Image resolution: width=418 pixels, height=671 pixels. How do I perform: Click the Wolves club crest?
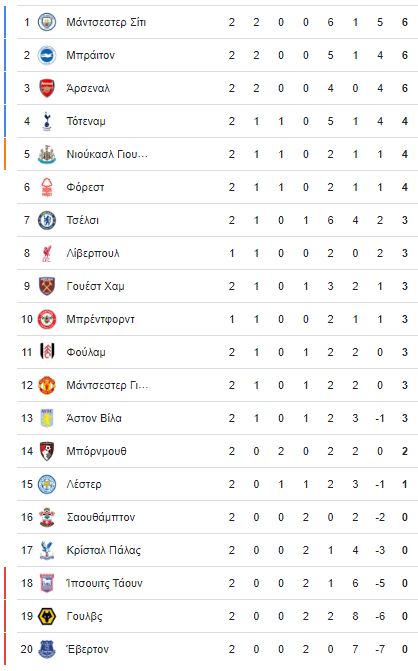point(47,616)
